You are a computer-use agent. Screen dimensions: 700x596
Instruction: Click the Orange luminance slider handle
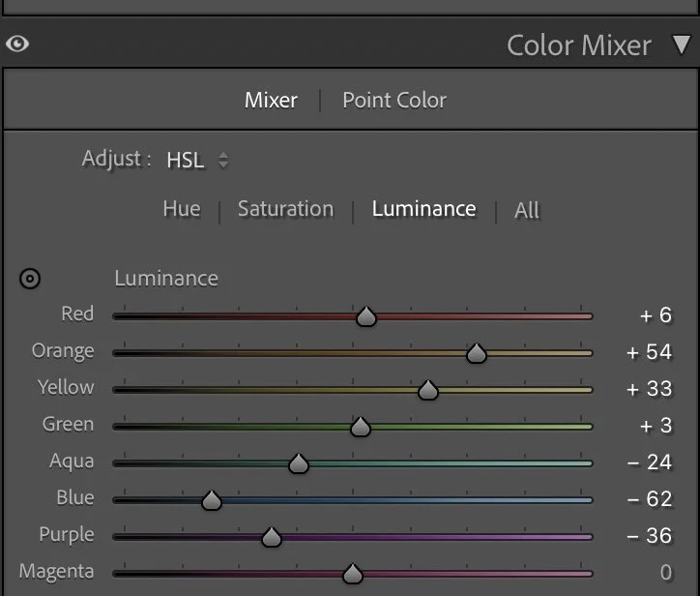tap(477, 353)
